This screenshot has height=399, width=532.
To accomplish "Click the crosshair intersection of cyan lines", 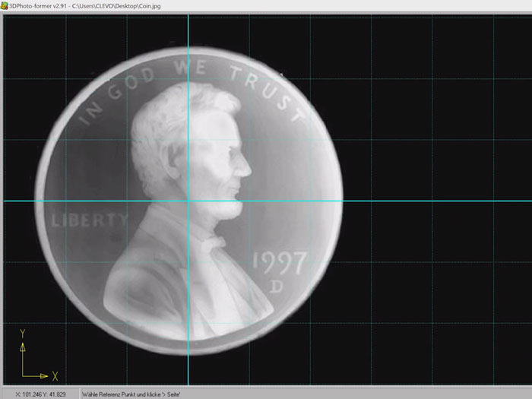I will [x=188, y=201].
